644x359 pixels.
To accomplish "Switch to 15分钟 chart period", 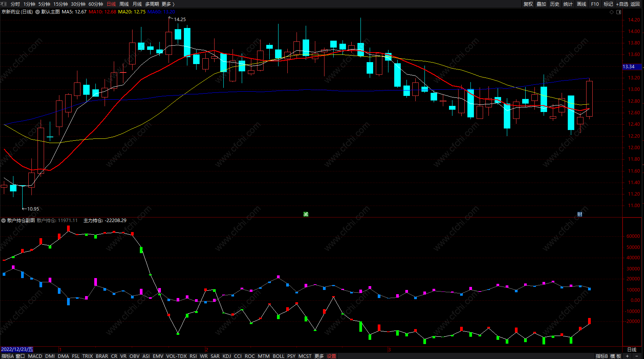I will point(61,4).
